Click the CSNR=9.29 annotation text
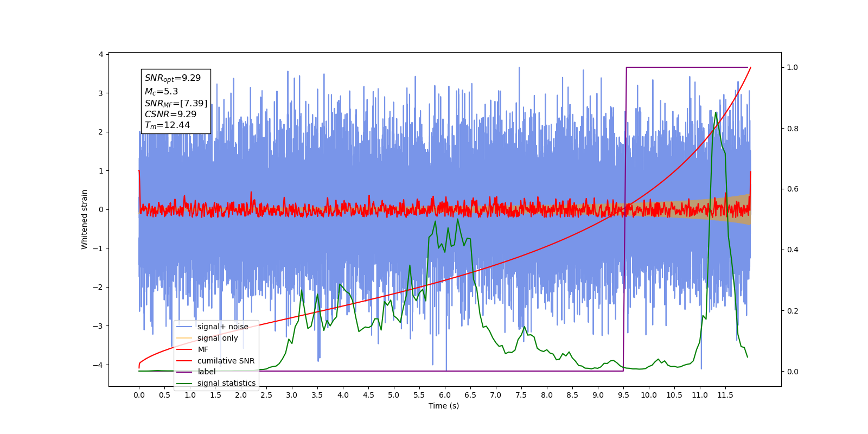868x434 pixels. (x=170, y=114)
